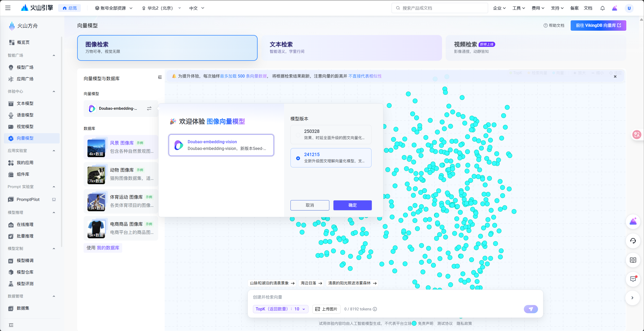This screenshot has height=331, width=644.
Task: Click the 确定 button
Action: (352, 205)
